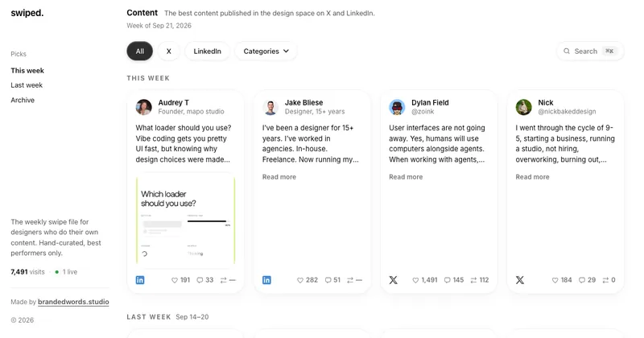
Task: Click the comment icon showing 33
Action: 200,280
